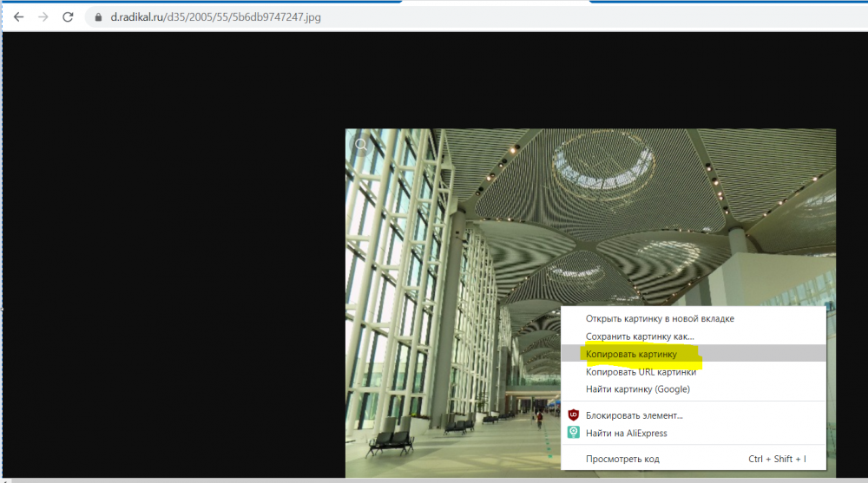Viewport: 868px width, 483px height.
Task: Choose 'Сохранить картинку как...' from context menu
Action: 640,336
